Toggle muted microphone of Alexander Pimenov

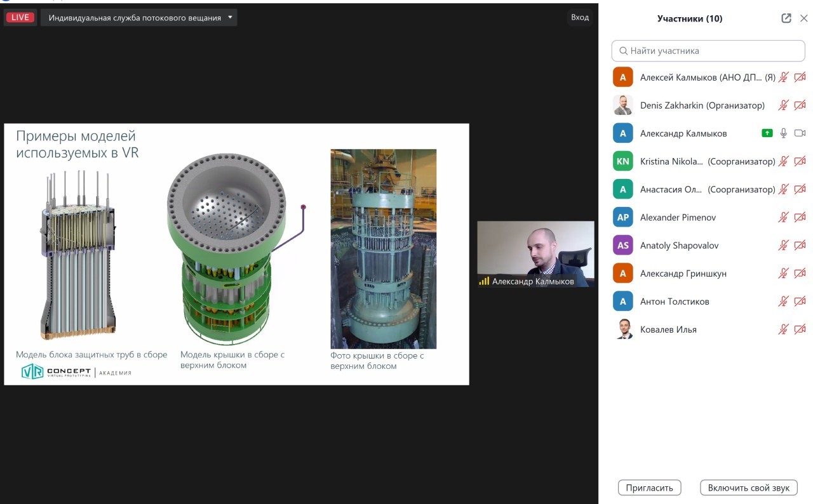point(784,218)
